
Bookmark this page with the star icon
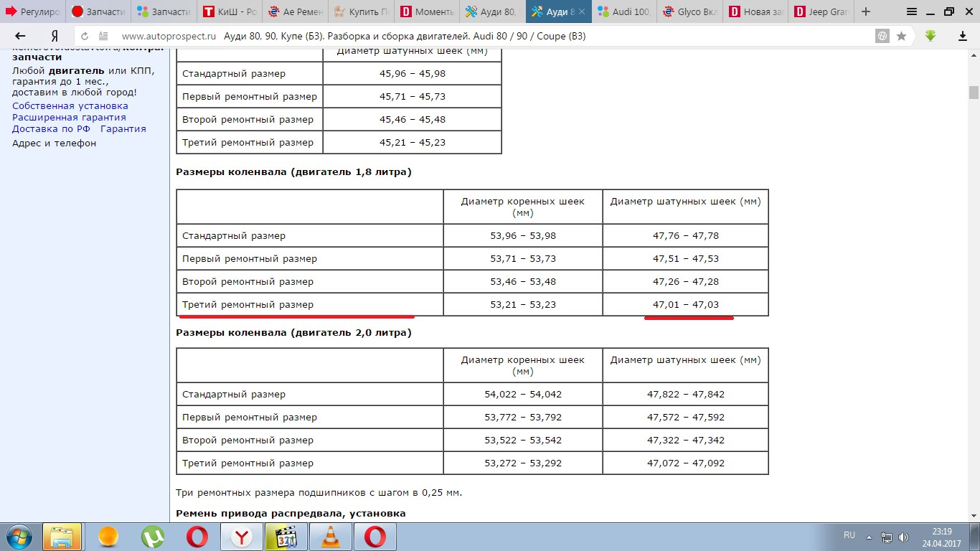901,36
